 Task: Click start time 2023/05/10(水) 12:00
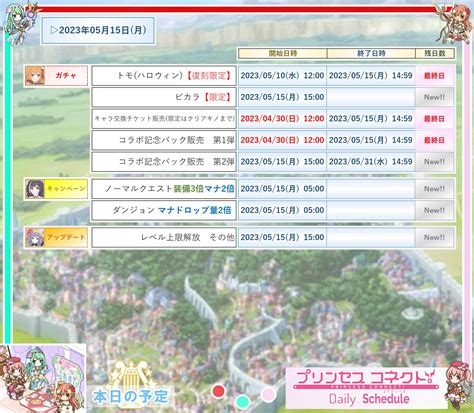pyautogui.click(x=282, y=76)
